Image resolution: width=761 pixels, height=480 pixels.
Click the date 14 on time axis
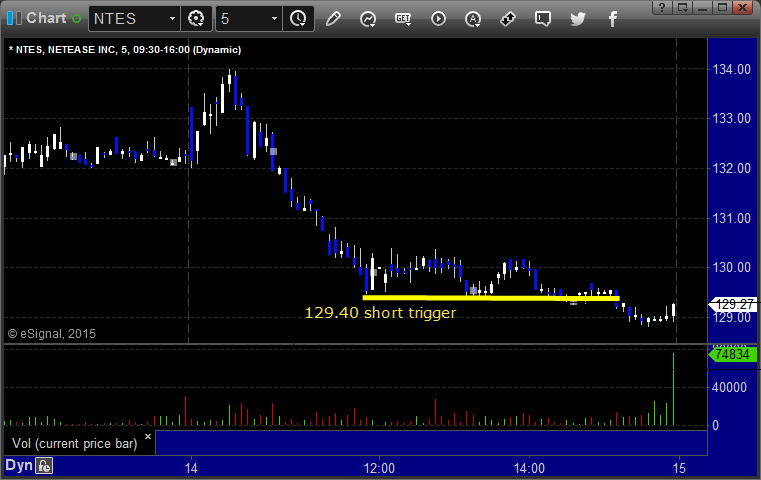pyautogui.click(x=191, y=468)
